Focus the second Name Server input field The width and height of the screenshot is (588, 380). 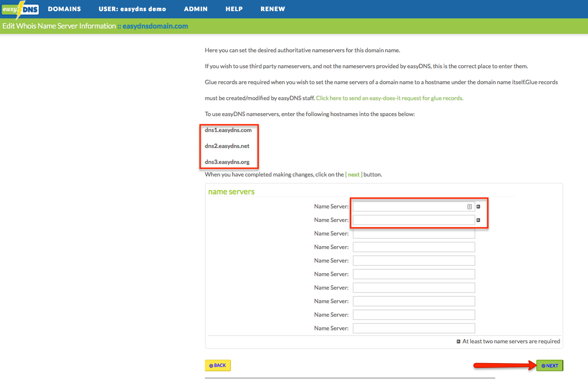tap(414, 220)
